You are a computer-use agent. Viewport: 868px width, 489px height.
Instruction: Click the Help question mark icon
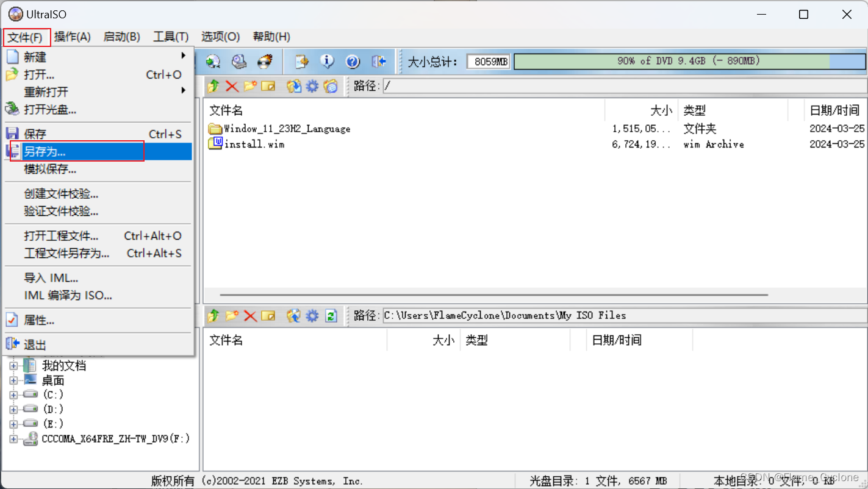(353, 62)
